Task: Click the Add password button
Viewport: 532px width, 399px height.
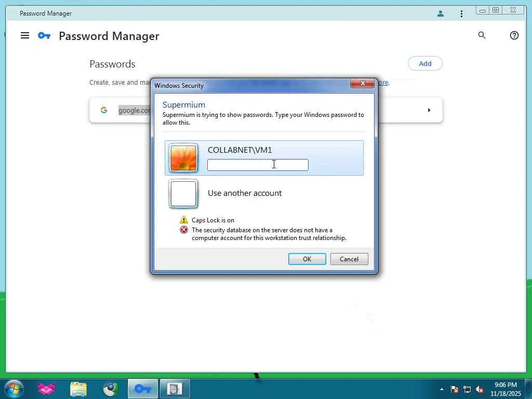Action: [425, 63]
